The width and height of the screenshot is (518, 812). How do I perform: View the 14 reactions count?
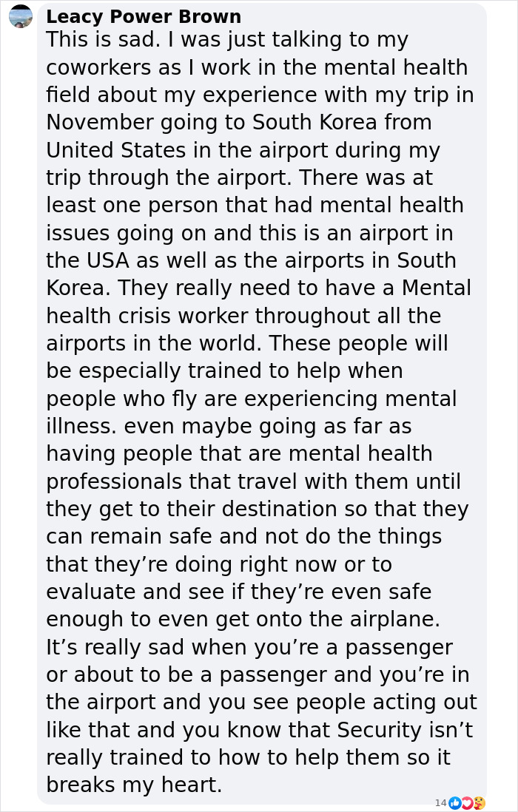[440, 803]
